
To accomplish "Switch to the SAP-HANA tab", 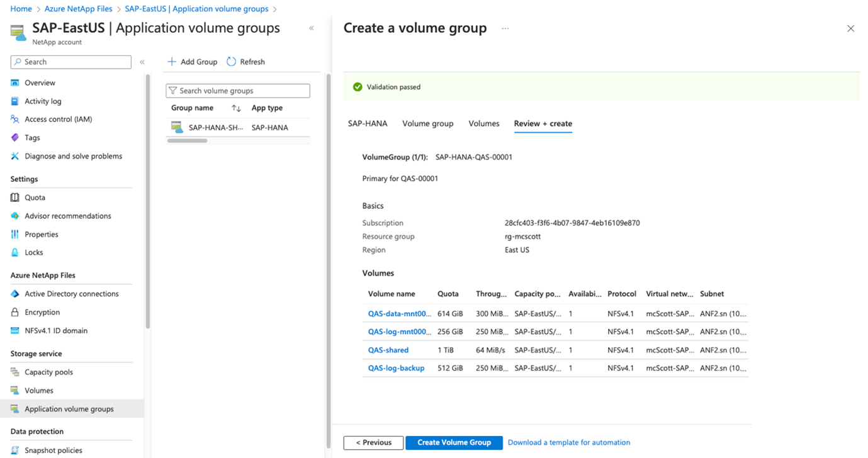I will pos(368,123).
